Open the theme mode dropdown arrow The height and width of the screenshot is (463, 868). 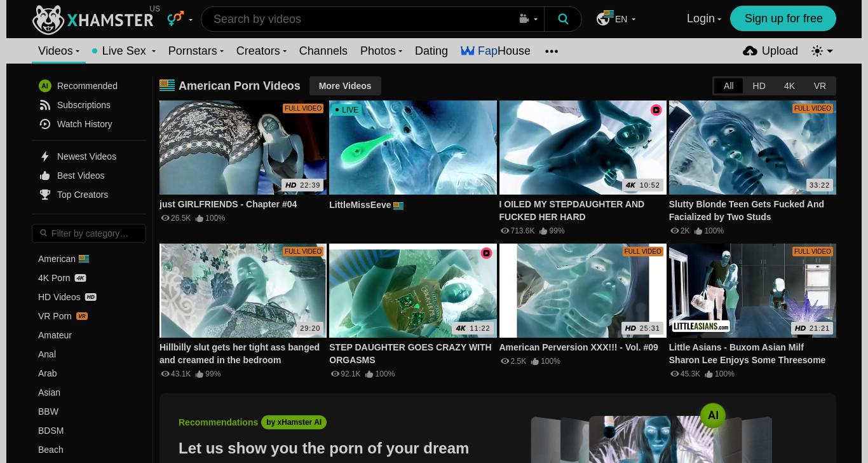point(830,52)
